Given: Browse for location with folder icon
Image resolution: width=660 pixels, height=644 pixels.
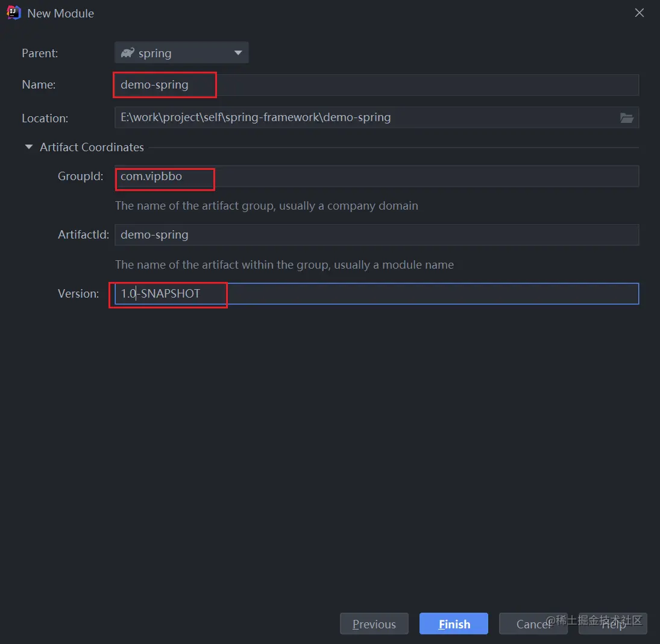Looking at the screenshot, I should pyautogui.click(x=626, y=118).
